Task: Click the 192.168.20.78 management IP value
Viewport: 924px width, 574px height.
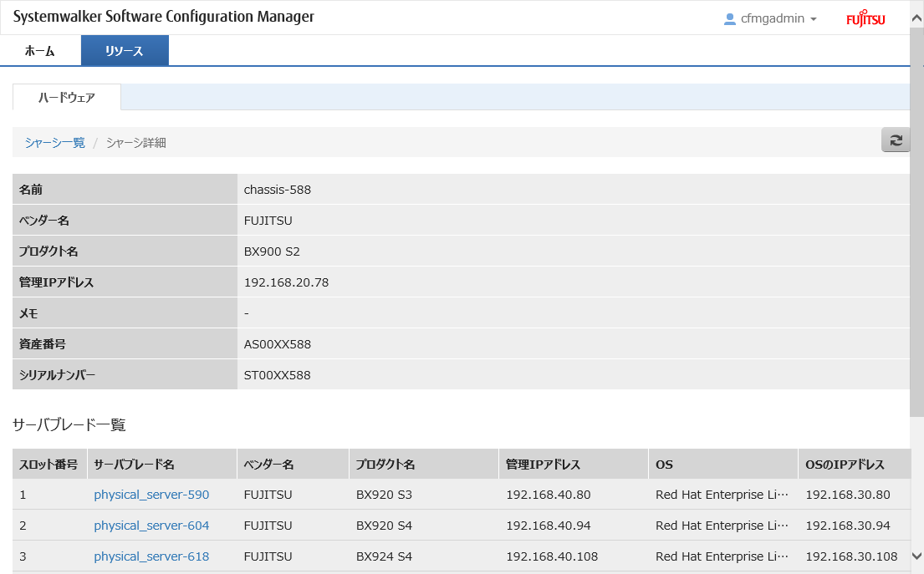Action: pos(286,282)
